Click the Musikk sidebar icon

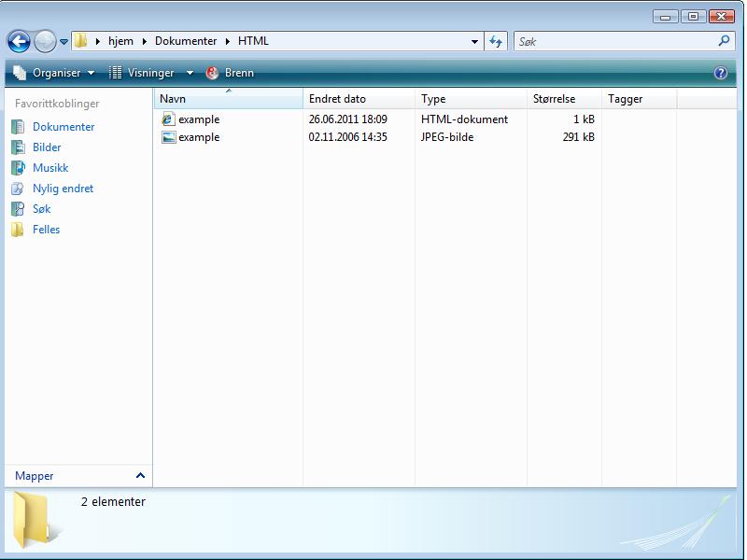pyautogui.click(x=18, y=168)
